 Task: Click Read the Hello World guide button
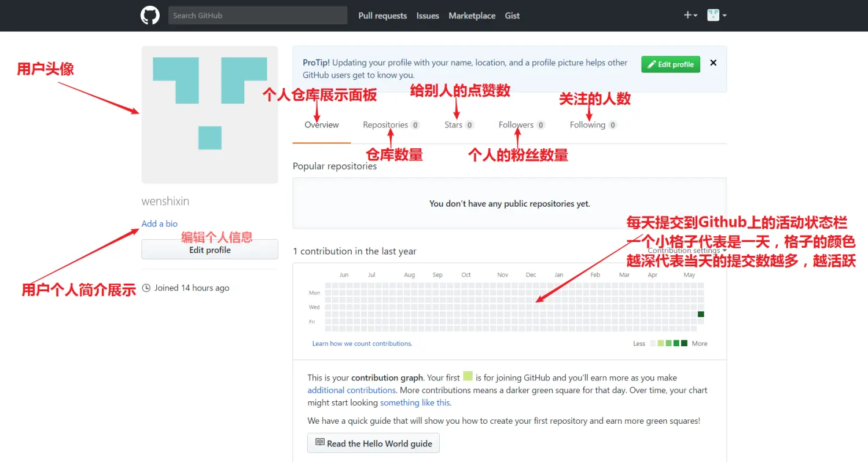pyautogui.click(x=374, y=443)
